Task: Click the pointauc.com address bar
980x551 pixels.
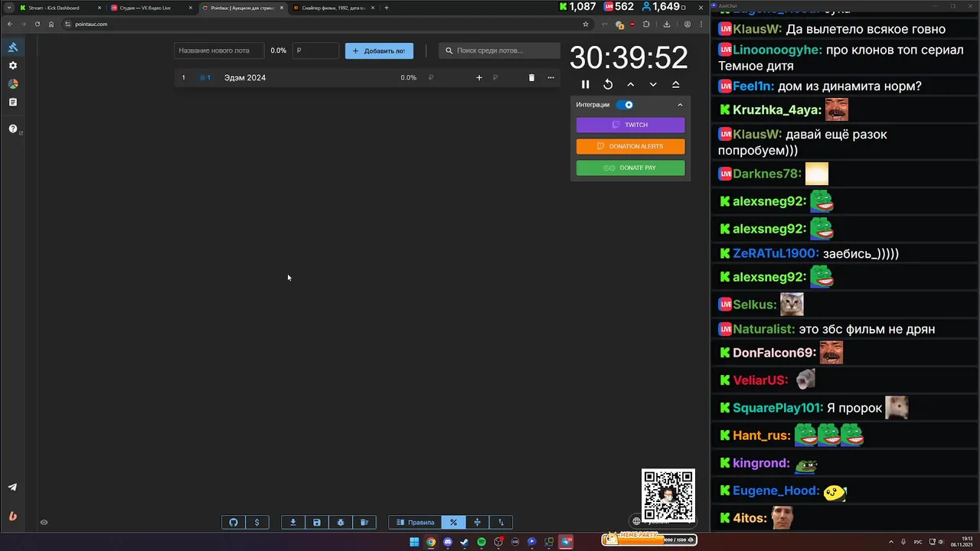Action: click(x=325, y=24)
